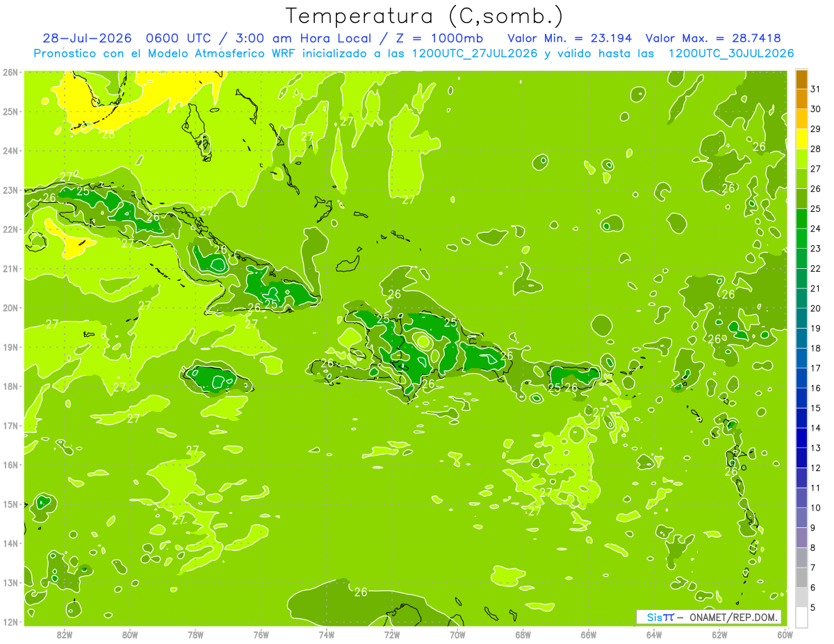Screen dimensions: 834x644
Task: Click the latitude axis label 25N
Action: click(10, 111)
